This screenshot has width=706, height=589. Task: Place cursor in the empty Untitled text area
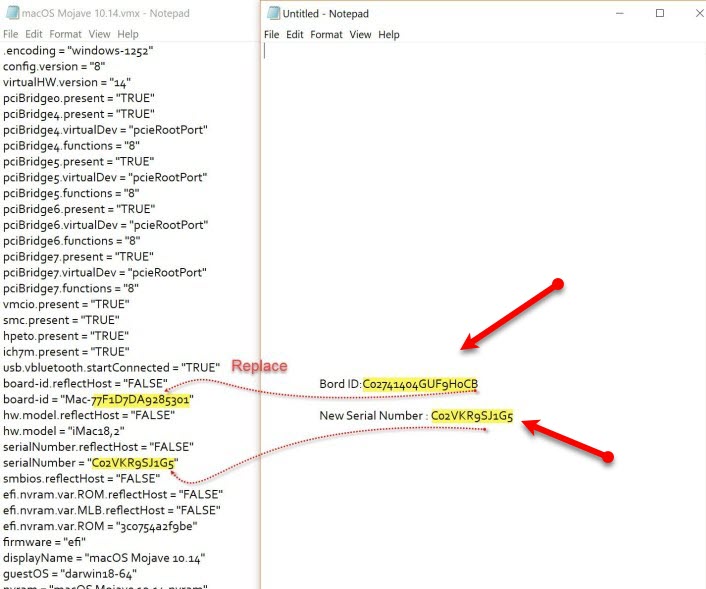click(x=480, y=200)
